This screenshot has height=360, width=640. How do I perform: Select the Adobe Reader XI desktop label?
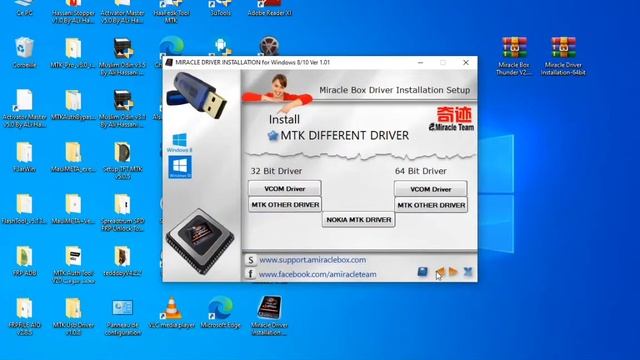(x=269, y=13)
